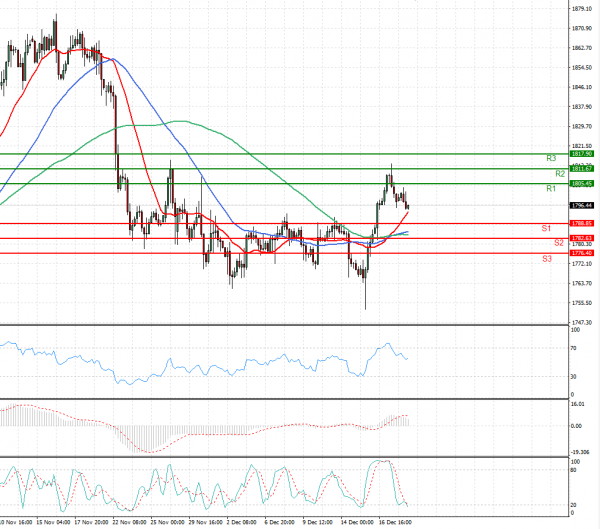The image size is (600, 529).
Task: Select the green 1817.90 price tag
Action: click(x=582, y=153)
